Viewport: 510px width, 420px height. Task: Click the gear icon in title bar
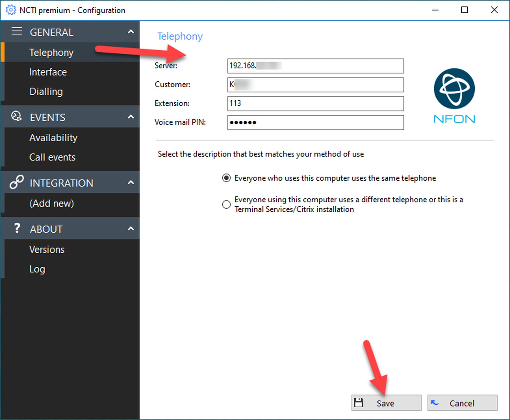pyautogui.click(x=11, y=10)
